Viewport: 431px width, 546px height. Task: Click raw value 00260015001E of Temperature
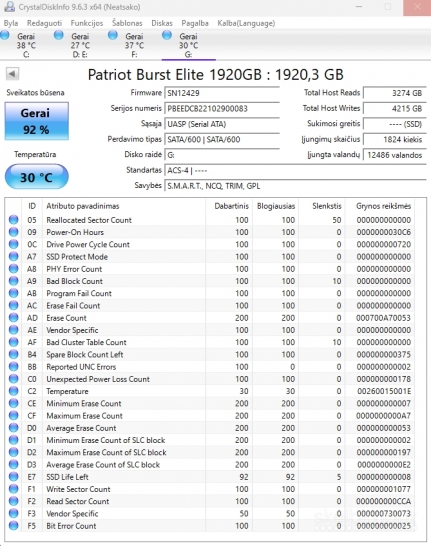click(384, 391)
